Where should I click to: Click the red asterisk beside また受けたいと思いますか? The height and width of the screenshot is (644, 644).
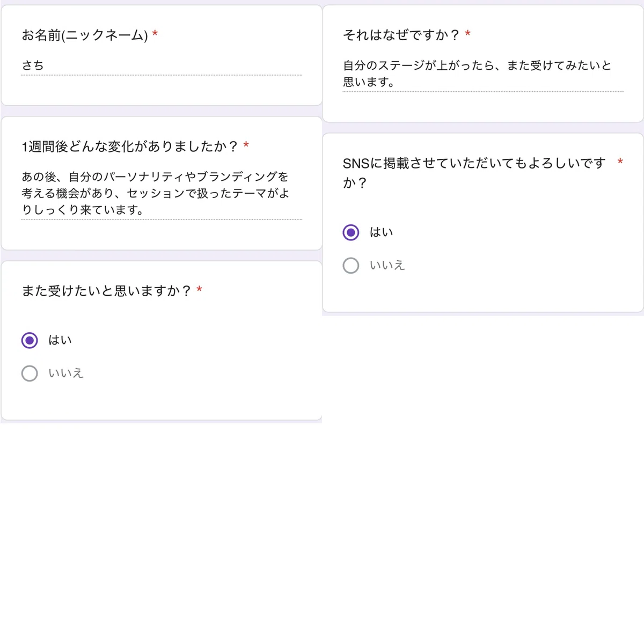click(199, 289)
